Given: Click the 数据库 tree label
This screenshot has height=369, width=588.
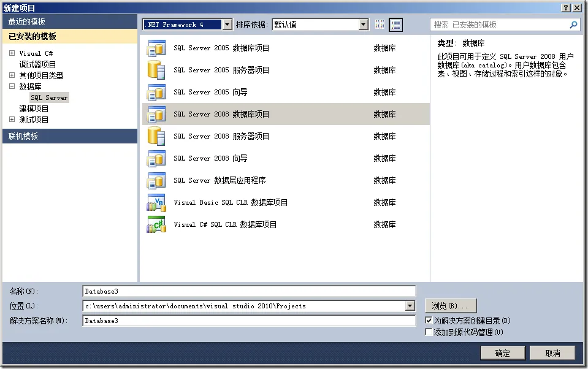Looking at the screenshot, I should 30,86.
